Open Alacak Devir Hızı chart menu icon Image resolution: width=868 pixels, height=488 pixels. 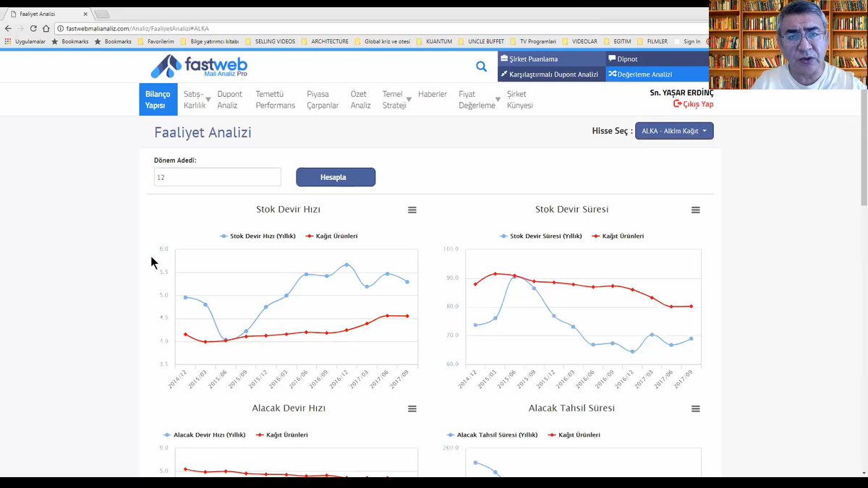[x=412, y=408]
